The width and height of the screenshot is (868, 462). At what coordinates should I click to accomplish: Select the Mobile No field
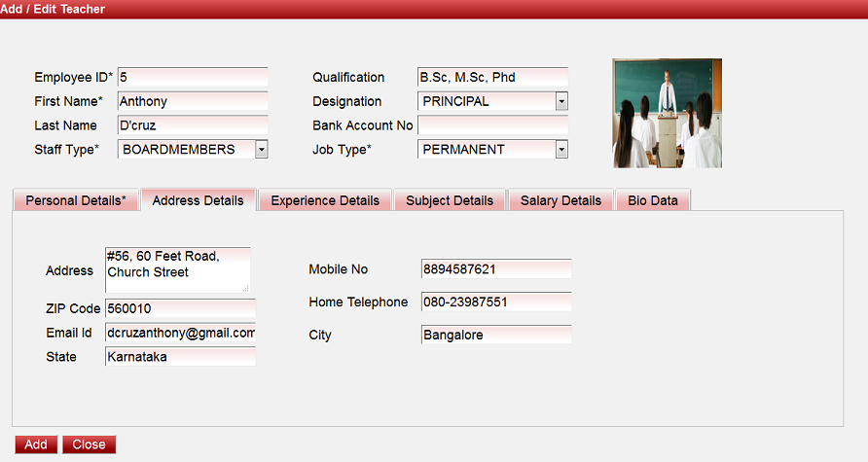495,269
